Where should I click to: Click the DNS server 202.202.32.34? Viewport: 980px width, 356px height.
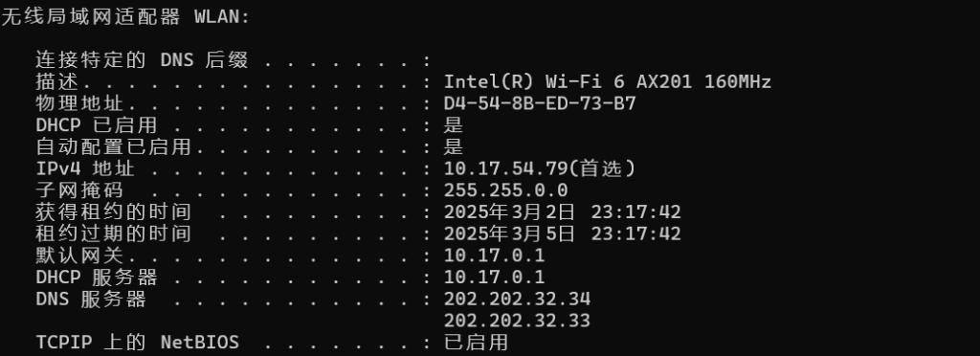pyautogui.click(x=517, y=300)
